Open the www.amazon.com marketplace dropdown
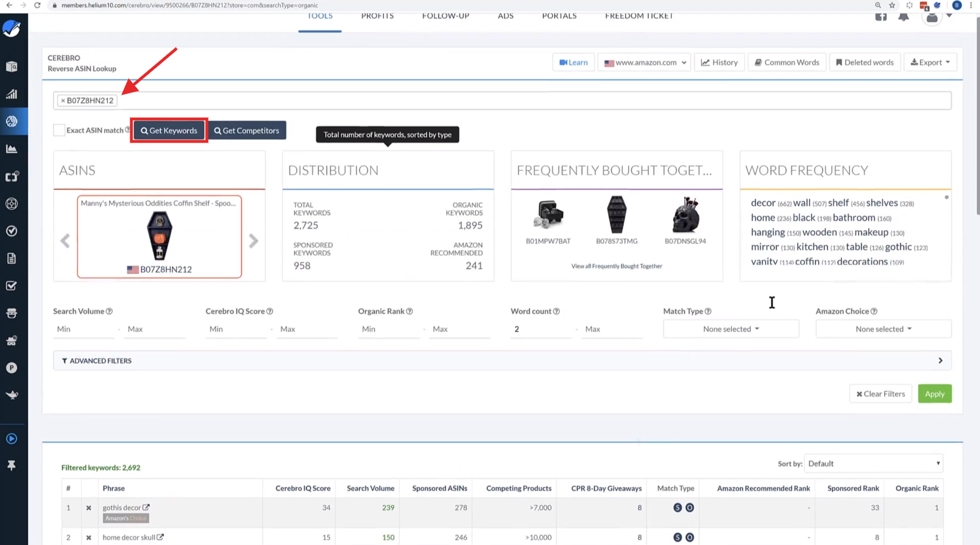The height and width of the screenshot is (545, 980). tap(645, 62)
